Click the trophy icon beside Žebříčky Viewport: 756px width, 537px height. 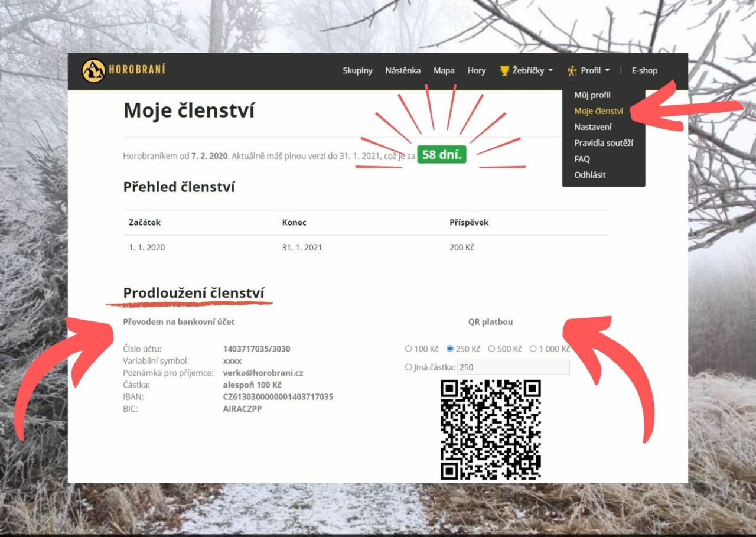click(504, 71)
